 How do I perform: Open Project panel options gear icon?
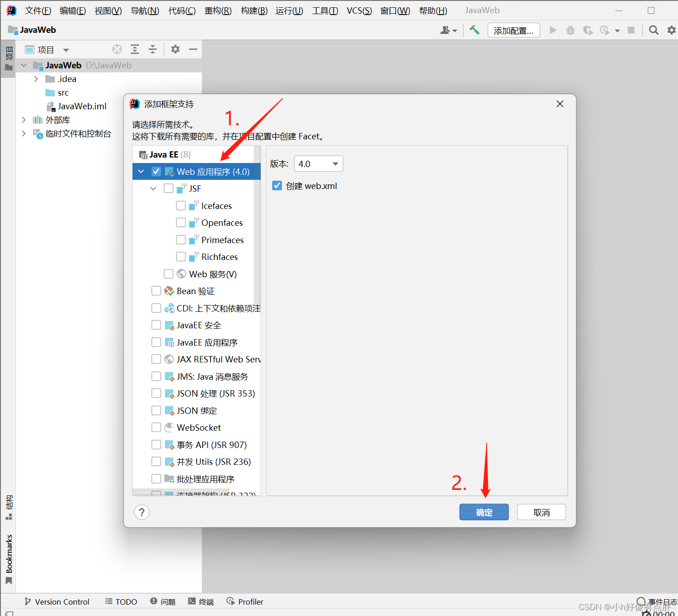(x=175, y=49)
